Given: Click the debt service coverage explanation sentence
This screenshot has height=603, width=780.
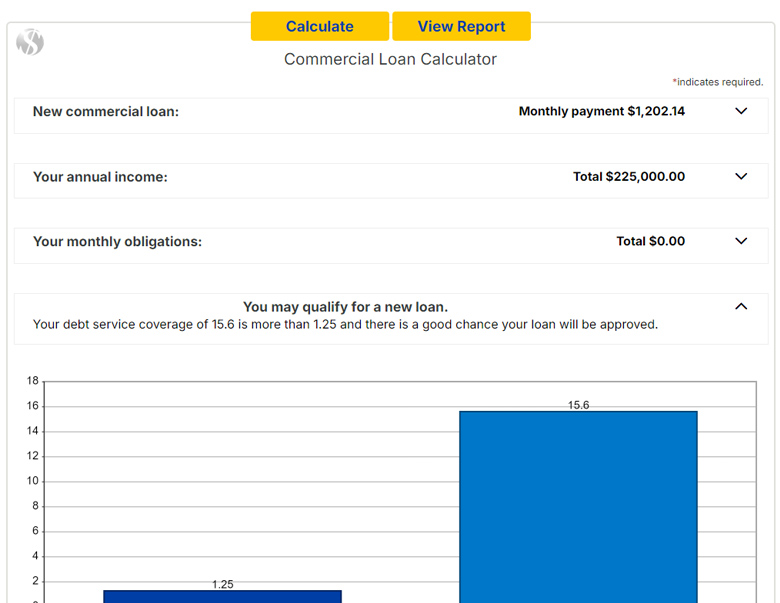Looking at the screenshot, I should [x=345, y=324].
